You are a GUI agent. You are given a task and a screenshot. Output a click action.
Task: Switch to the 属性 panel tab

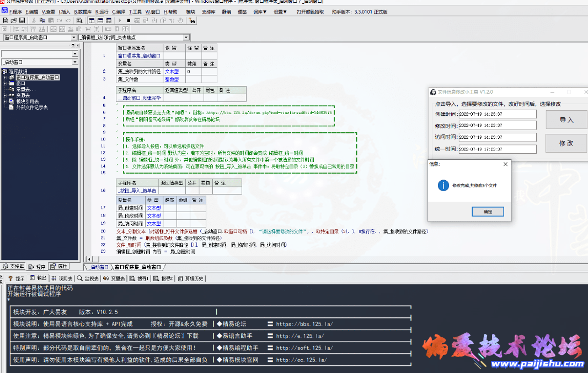pyautogui.click(x=59, y=266)
